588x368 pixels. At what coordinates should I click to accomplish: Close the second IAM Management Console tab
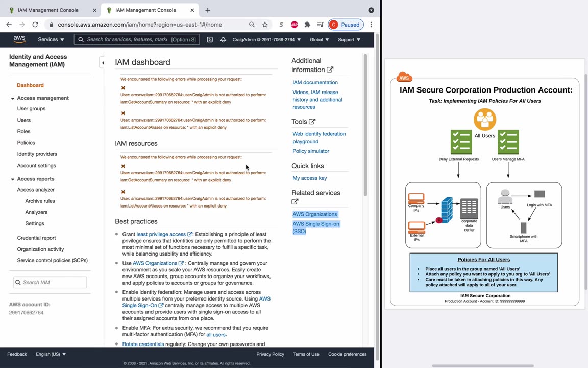[x=192, y=10]
